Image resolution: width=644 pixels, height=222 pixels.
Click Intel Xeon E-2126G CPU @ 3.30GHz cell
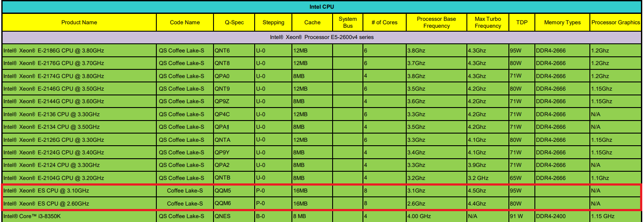pyautogui.click(x=79, y=140)
